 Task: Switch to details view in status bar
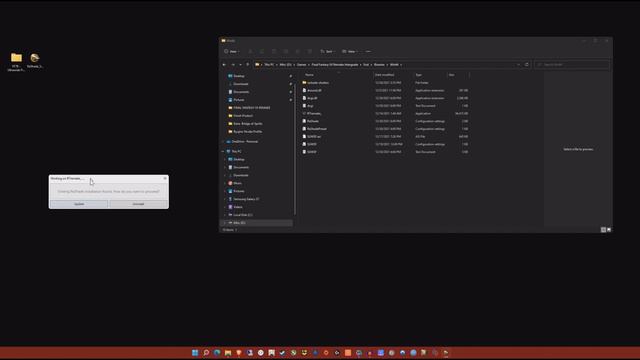(603, 230)
